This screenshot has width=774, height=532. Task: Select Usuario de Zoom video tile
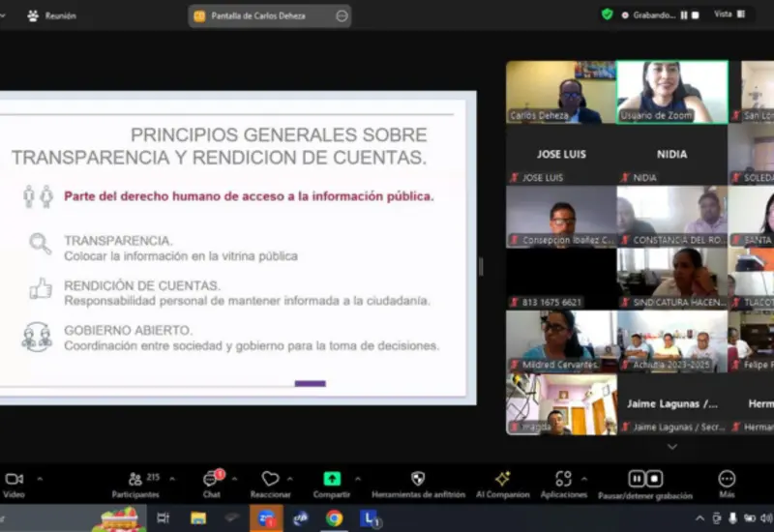coord(672,92)
